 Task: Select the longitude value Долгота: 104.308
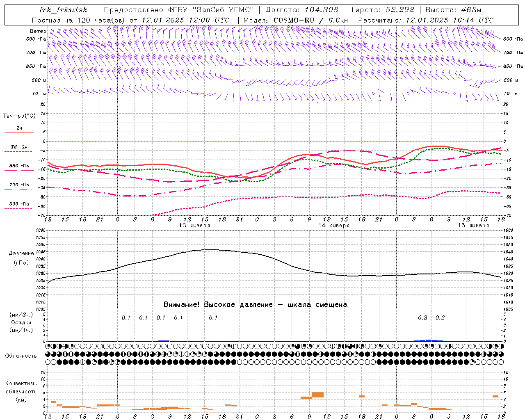click(x=302, y=10)
